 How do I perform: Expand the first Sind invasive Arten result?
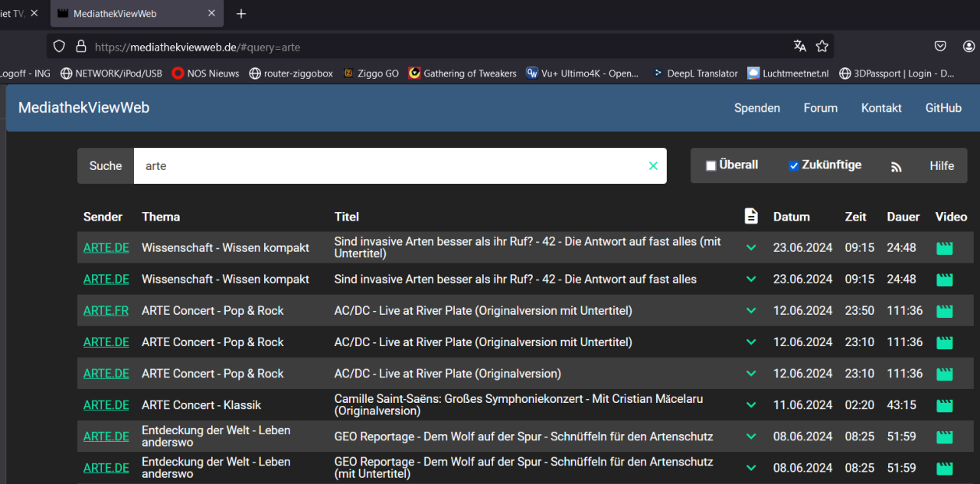(751, 247)
